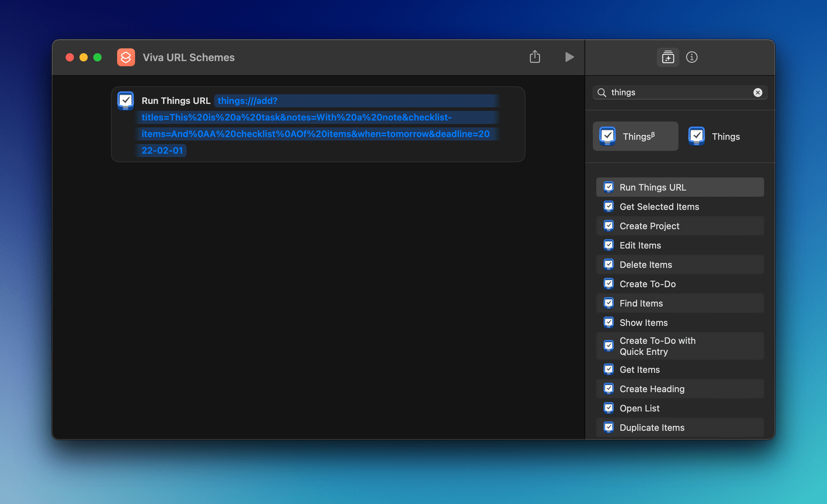827x504 pixels.
Task: Click the Things icon beside Get Selected Items
Action: (609, 206)
